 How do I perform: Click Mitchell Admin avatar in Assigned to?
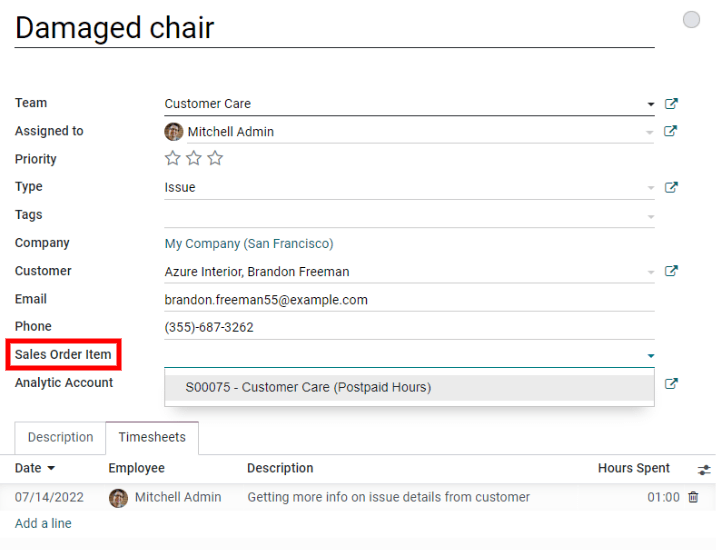point(174,132)
